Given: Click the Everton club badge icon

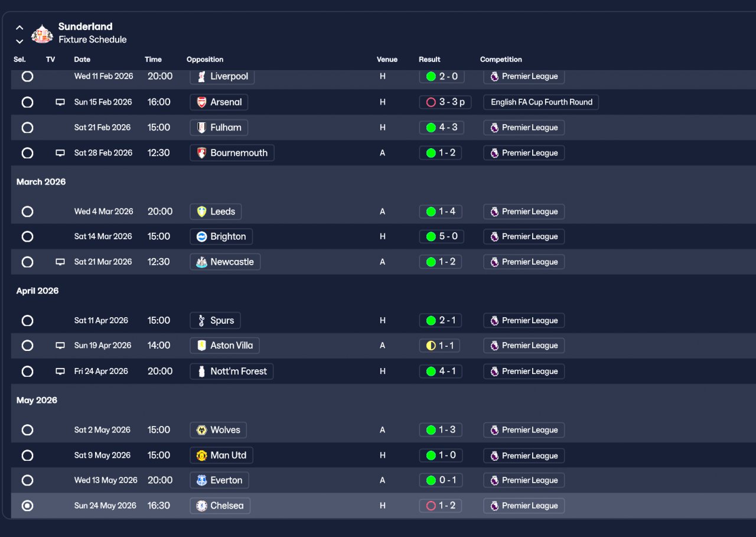Looking at the screenshot, I should coord(201,480).
